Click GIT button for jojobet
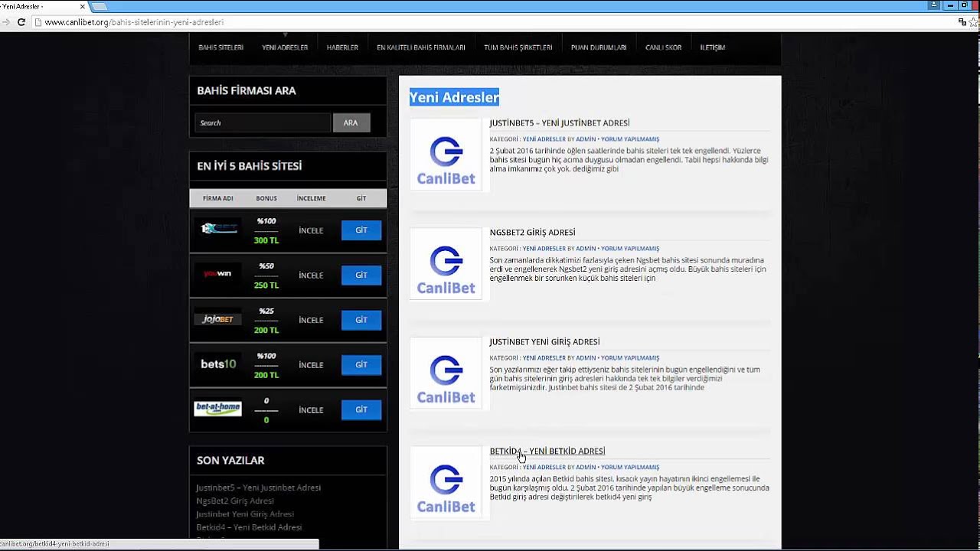Screen dimensions: 980x551 (x=361, y=320)
